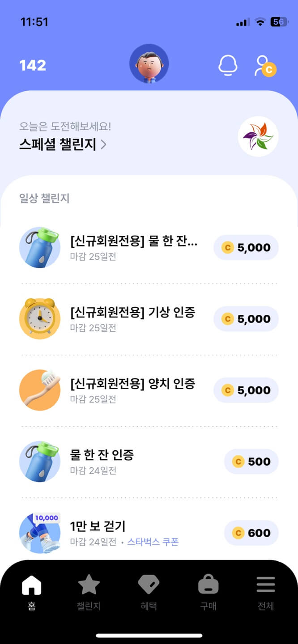Click the 10,000 steps walking thumbnail
Image resolution: width=298 pixels, height=644 pixels.
point(40,533)
